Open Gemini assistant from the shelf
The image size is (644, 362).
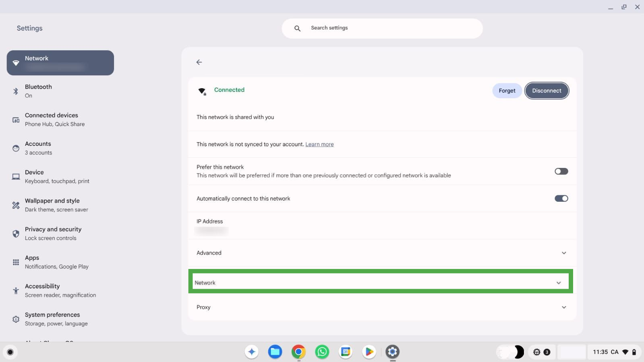pos(252,352)
